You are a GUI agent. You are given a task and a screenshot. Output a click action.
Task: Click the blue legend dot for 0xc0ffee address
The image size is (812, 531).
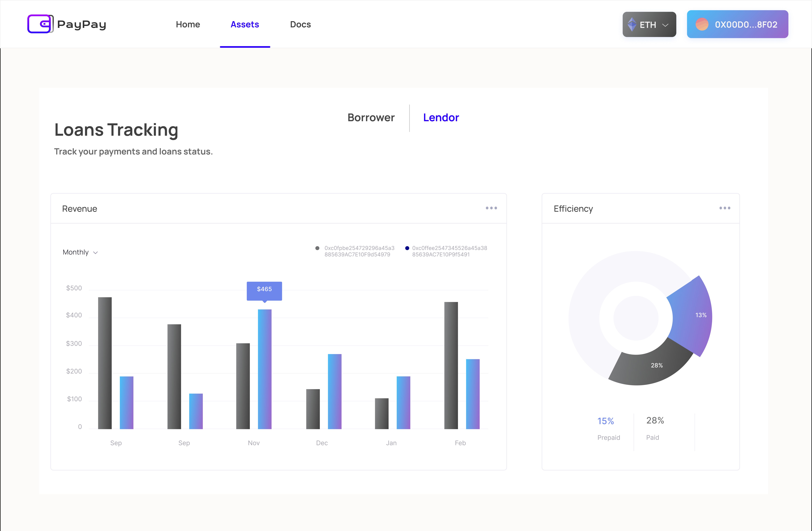(407, 248)
